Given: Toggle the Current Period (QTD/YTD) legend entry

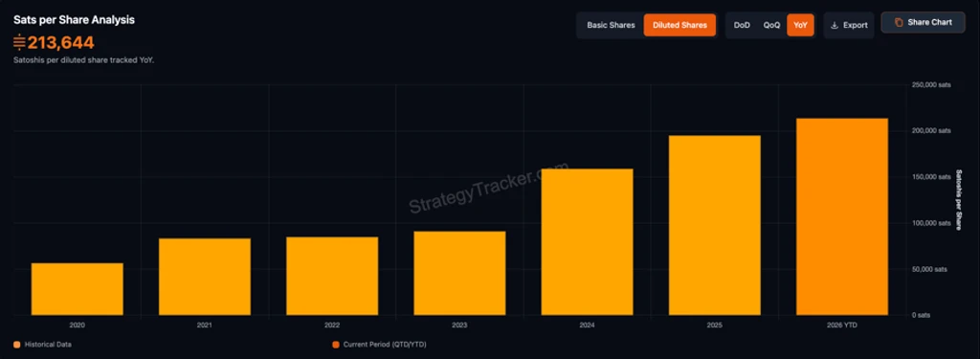Looking at the screenshot, I should click(379, 345).
